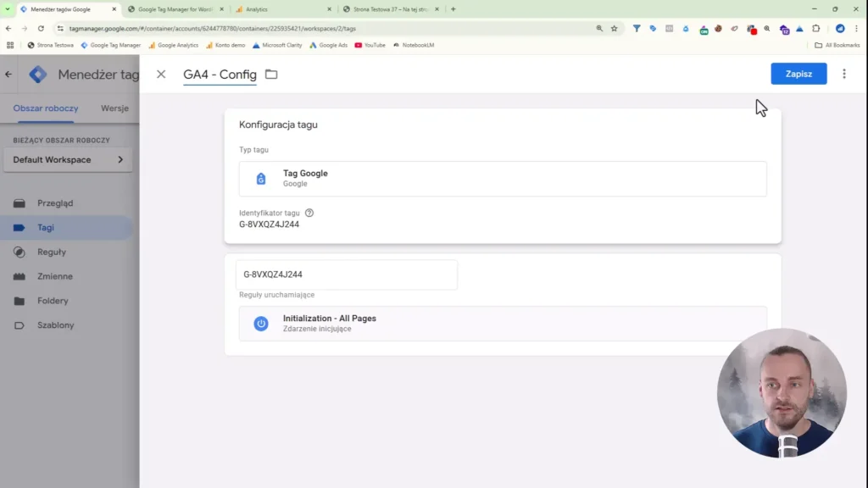Expand Default Workspace selector
This screenshot has width=868, height=488.
pyautogui.click(x=68, y=160)
